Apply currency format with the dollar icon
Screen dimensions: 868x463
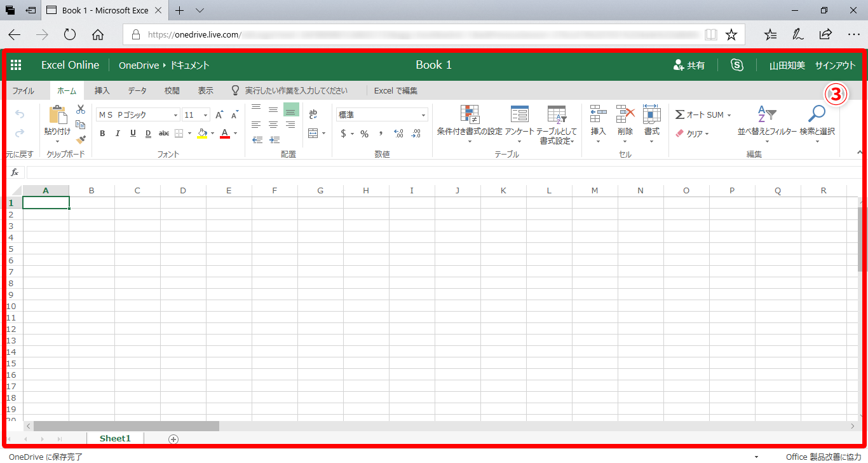point(344,134)
